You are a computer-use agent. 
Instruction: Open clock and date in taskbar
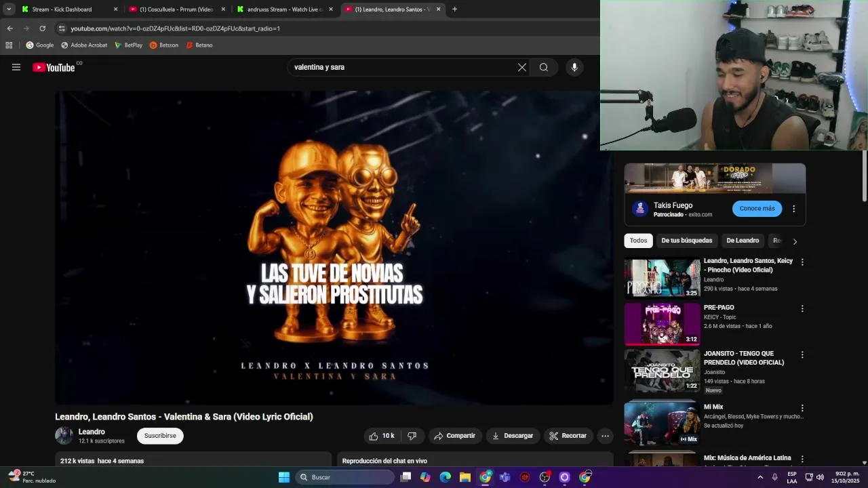pyautogui.click(x=847, y=477)
